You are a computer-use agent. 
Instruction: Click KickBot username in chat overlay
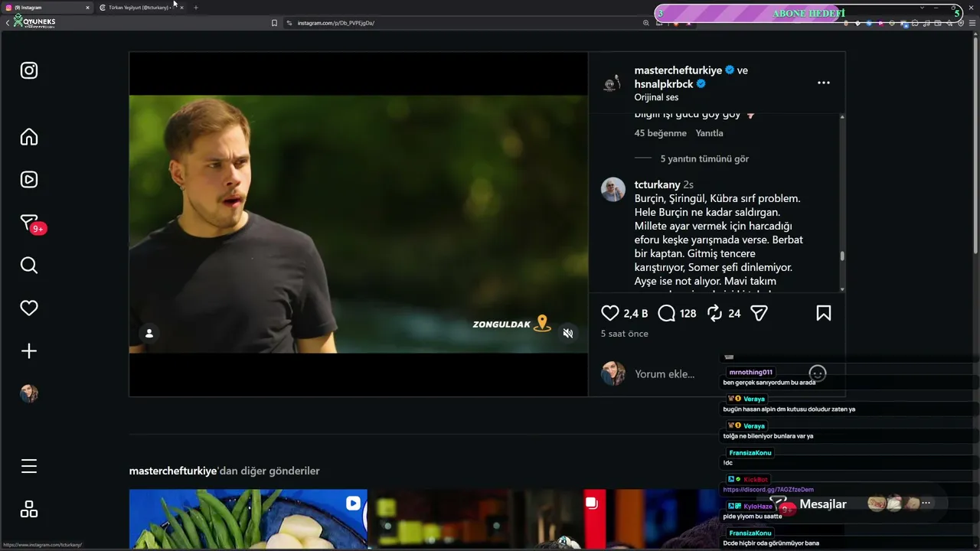pyautogui.click(x=756, y=480)
